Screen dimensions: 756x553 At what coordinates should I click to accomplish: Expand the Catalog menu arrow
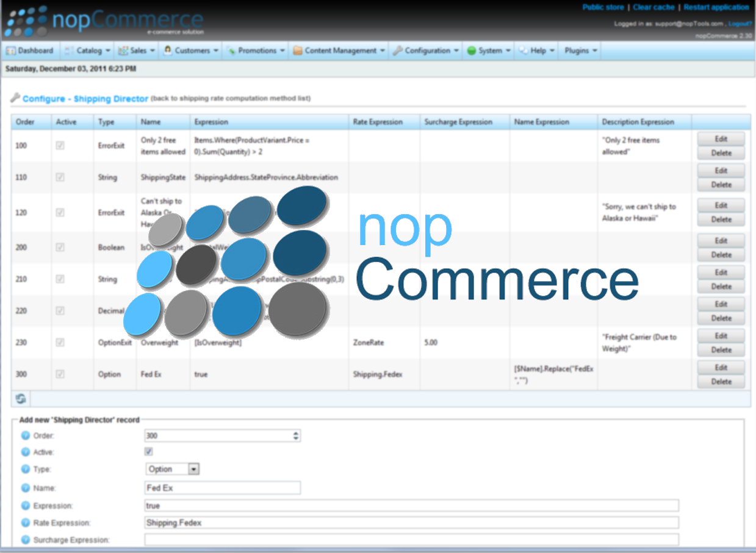tap(107, 51)
